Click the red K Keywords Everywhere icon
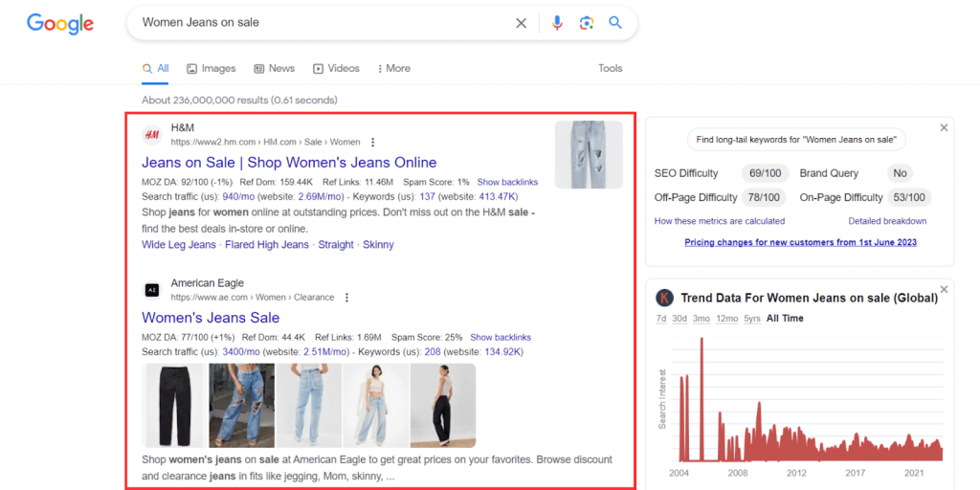The width and height of the screenshot is (980, 490). coord(664,298)
